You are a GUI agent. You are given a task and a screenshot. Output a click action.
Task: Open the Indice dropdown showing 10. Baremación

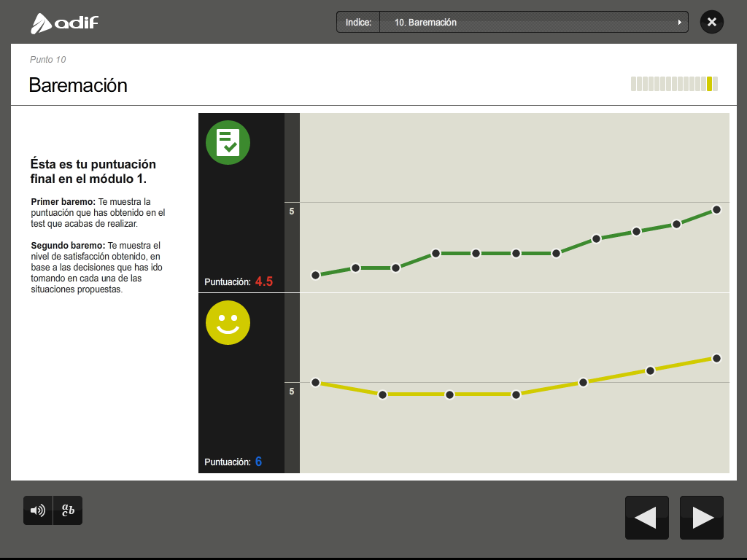click(x=533, y=23)
